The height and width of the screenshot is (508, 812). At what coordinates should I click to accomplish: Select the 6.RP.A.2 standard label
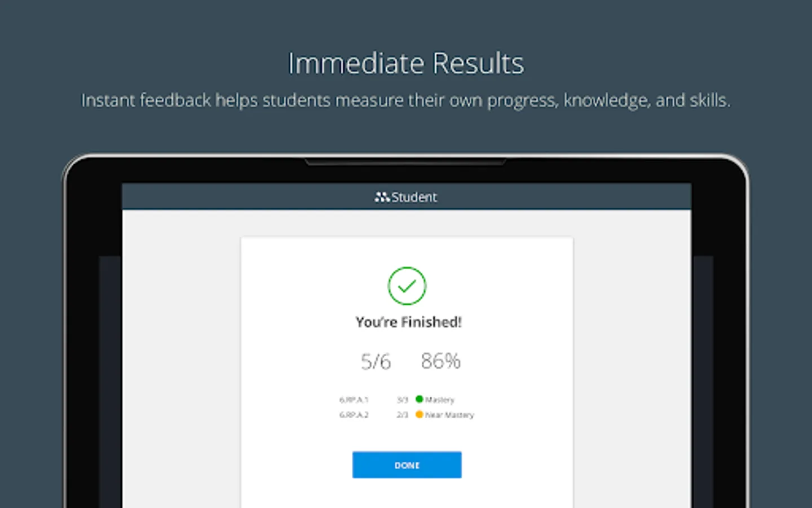pyautogui.click(x=354, y=415)
